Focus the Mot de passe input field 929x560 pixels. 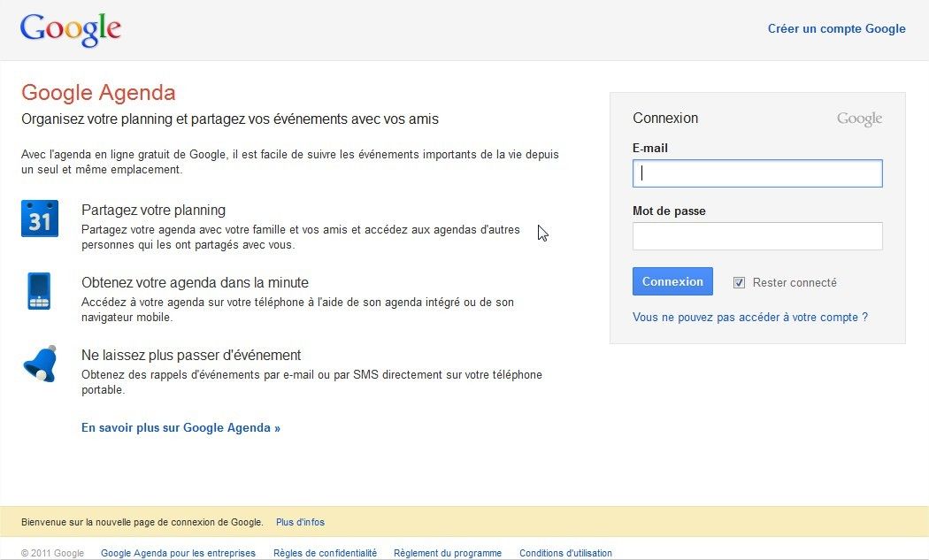pos(757,236)
